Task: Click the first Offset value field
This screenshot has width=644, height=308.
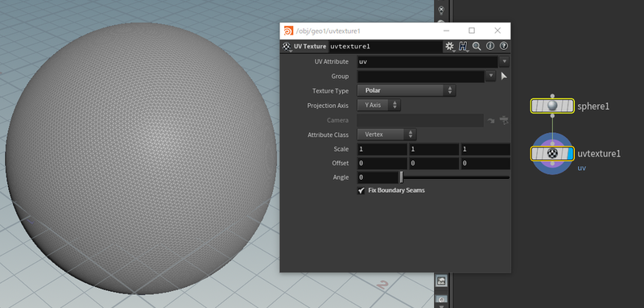Action: coord(382,163)
